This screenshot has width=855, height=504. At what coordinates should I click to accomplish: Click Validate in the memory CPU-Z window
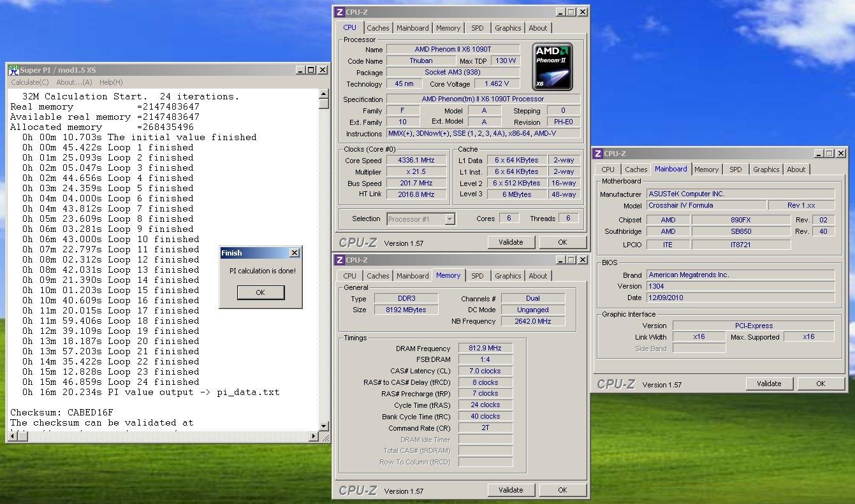point(511,490)
